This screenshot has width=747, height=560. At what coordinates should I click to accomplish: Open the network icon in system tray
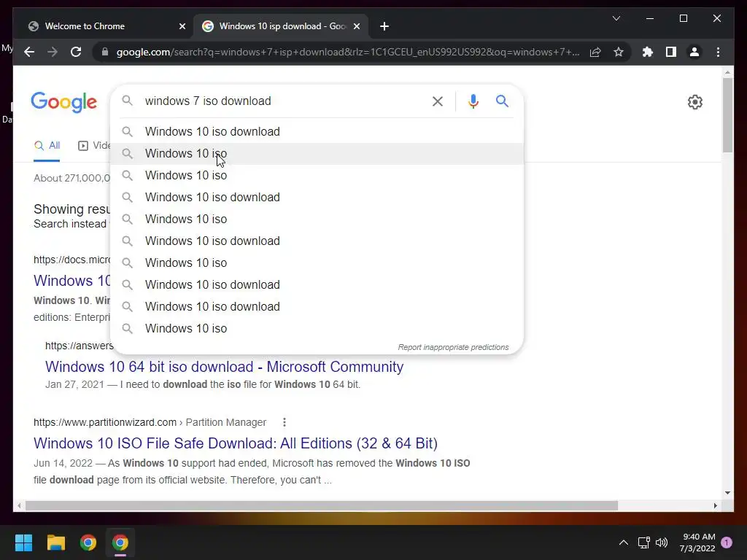point(643,542)
